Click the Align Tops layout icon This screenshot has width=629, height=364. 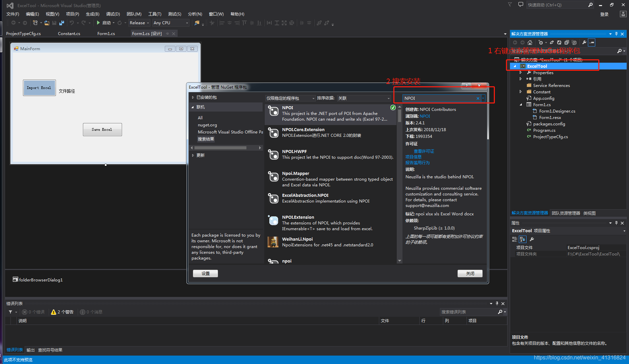coord(244,23)
